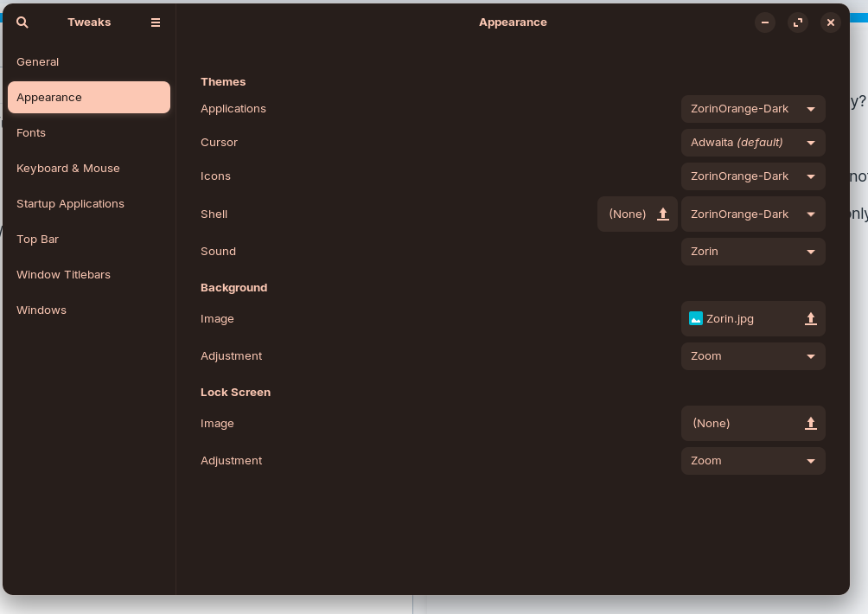
Task: Click the Lock Screen image upload icon
Action: [x=810, y=424]
